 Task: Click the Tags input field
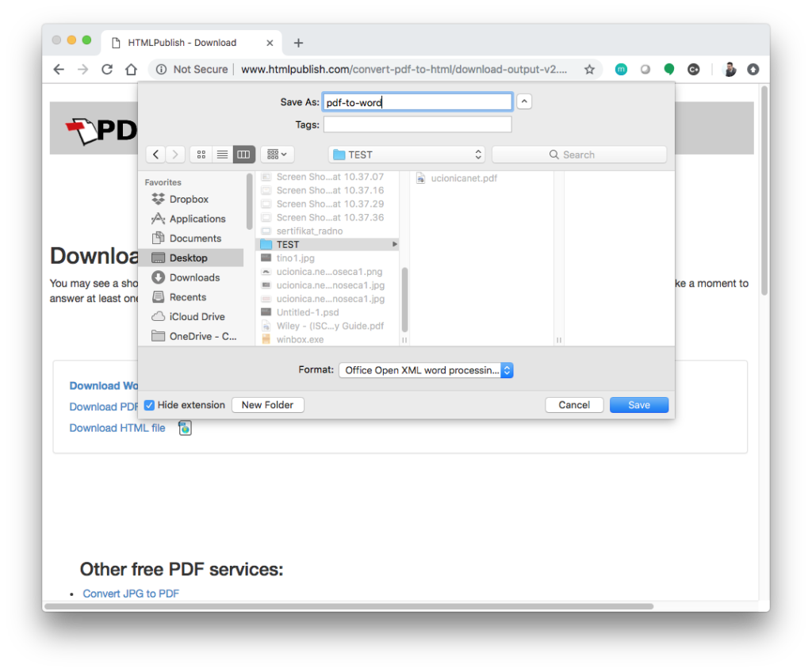pyautogui.click(x=417, y=124)
